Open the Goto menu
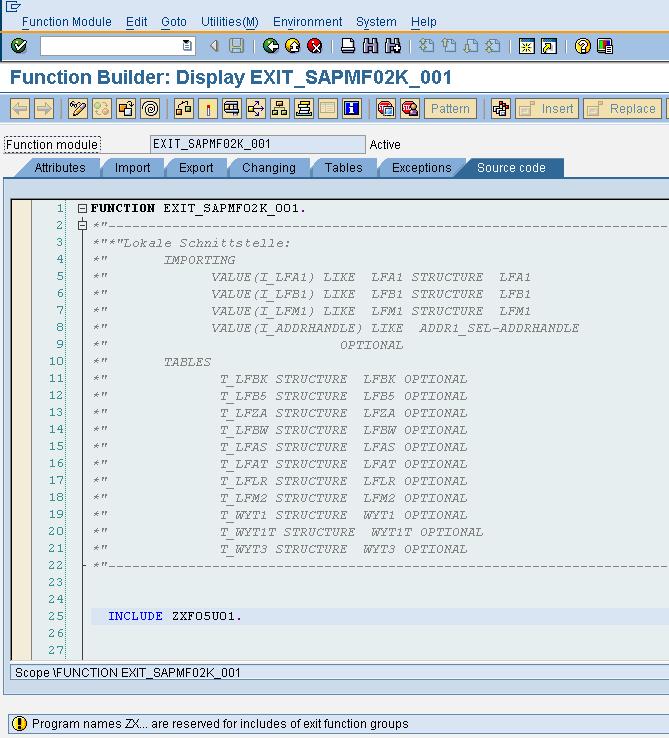 [x=174, y=22]
